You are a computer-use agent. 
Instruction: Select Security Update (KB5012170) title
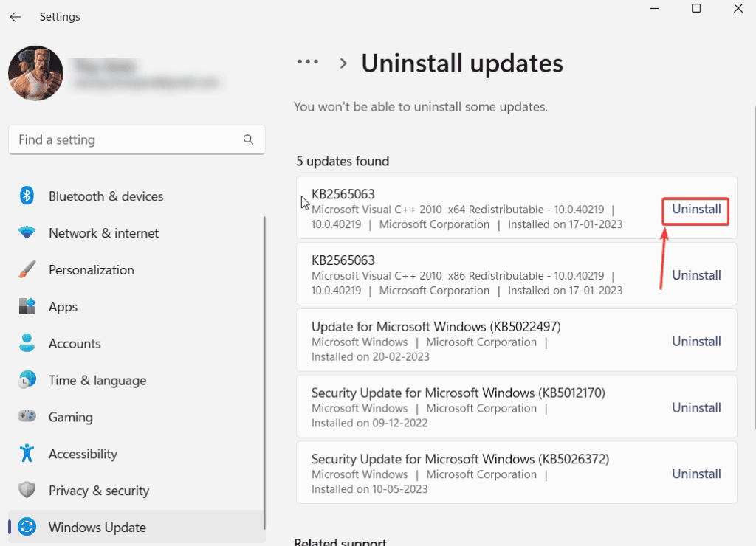pos(458,393)
